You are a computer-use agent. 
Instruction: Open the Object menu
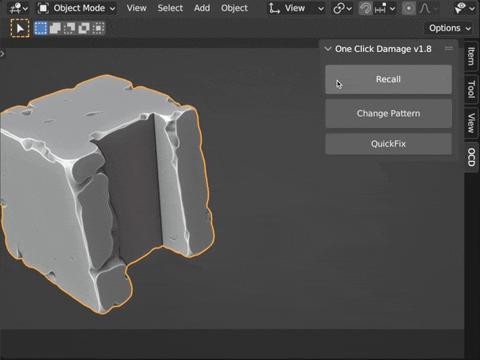[234, 8]
